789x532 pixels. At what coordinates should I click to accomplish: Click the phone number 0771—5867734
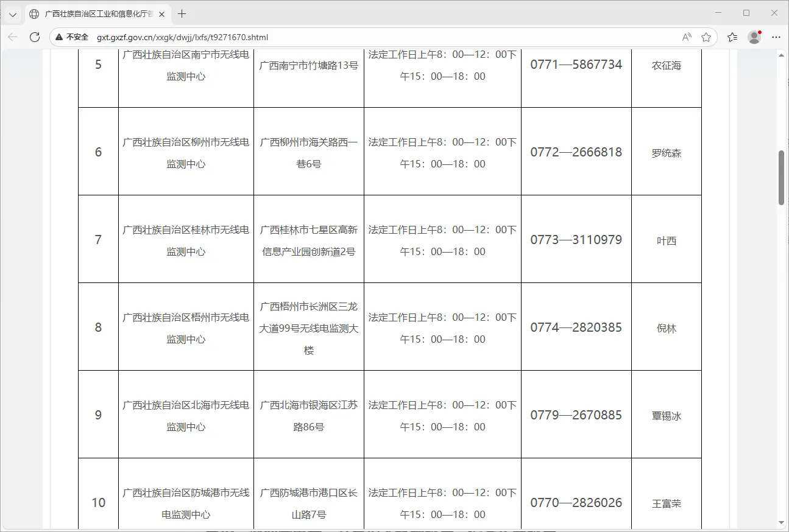tap(576, 64)
